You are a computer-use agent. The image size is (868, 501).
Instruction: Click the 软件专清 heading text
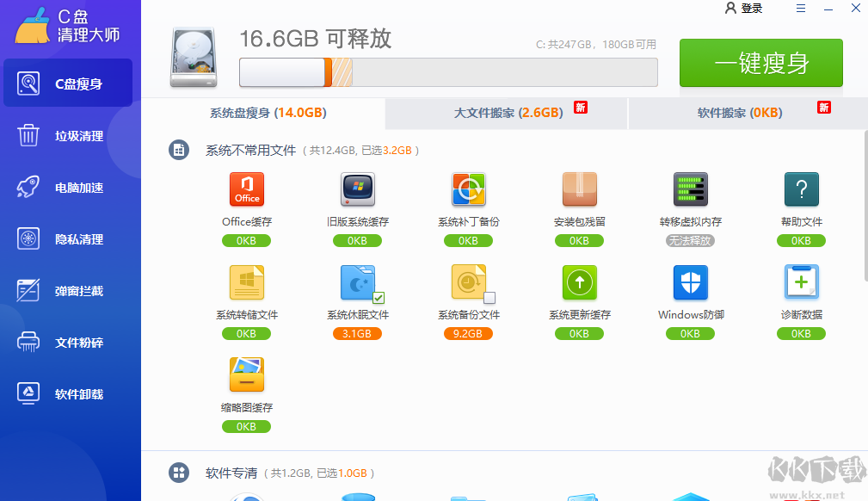point(231,473)
